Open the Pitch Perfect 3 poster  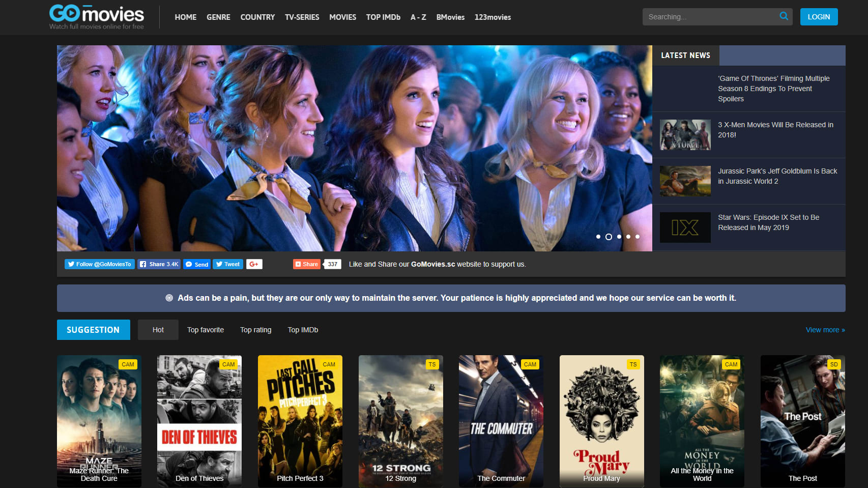click(300, 421)
